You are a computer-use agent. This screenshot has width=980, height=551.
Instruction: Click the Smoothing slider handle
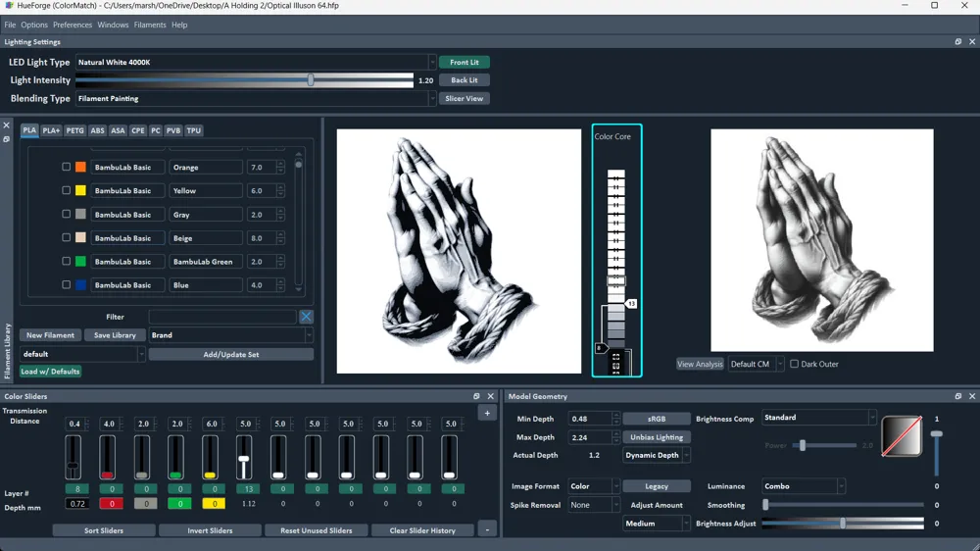click(x=765, y=505)
